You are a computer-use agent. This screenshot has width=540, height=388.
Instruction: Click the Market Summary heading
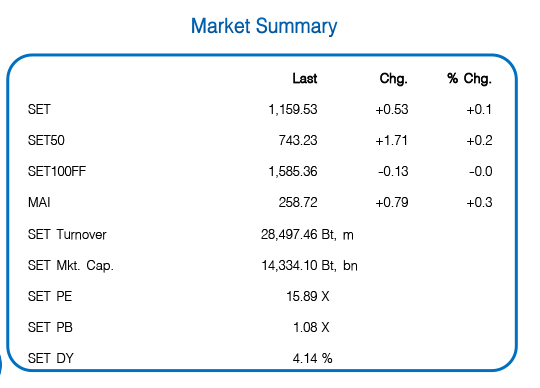tap(264, 27)
